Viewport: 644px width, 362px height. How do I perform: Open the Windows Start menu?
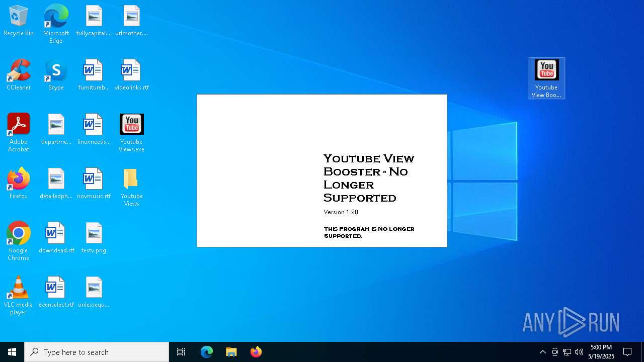coord(12,352)
